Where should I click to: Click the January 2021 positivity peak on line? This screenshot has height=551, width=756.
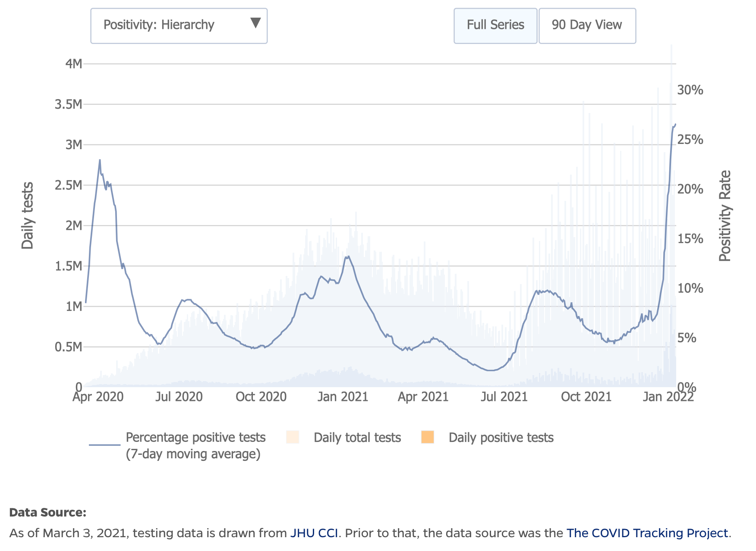click(x=347, y=257)
